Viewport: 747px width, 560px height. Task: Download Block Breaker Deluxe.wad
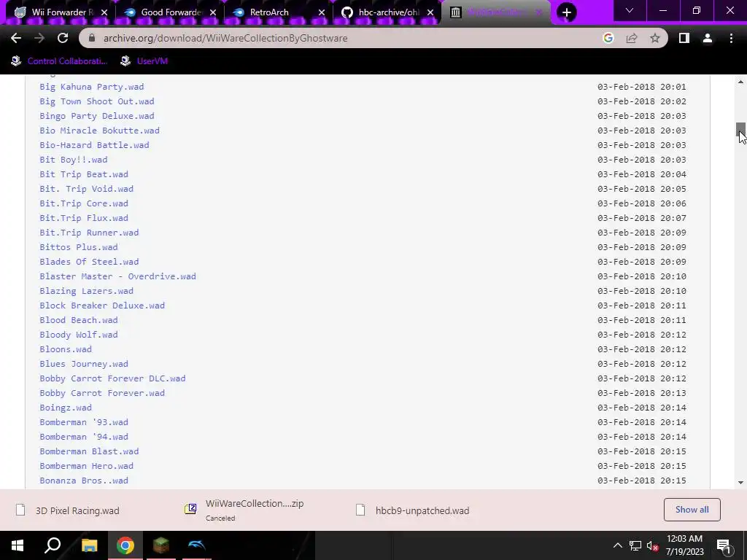click(x=102, y=306)
